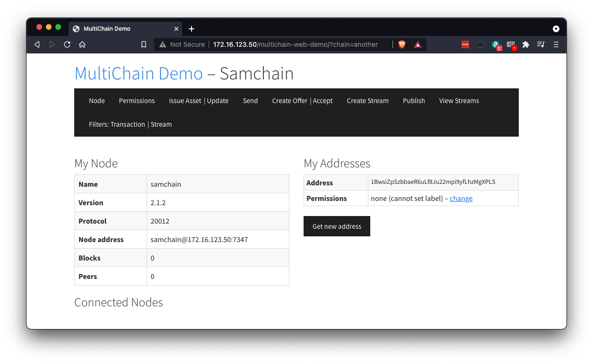
Task: Open the tab search dropdown arrow
Action: 556,29
